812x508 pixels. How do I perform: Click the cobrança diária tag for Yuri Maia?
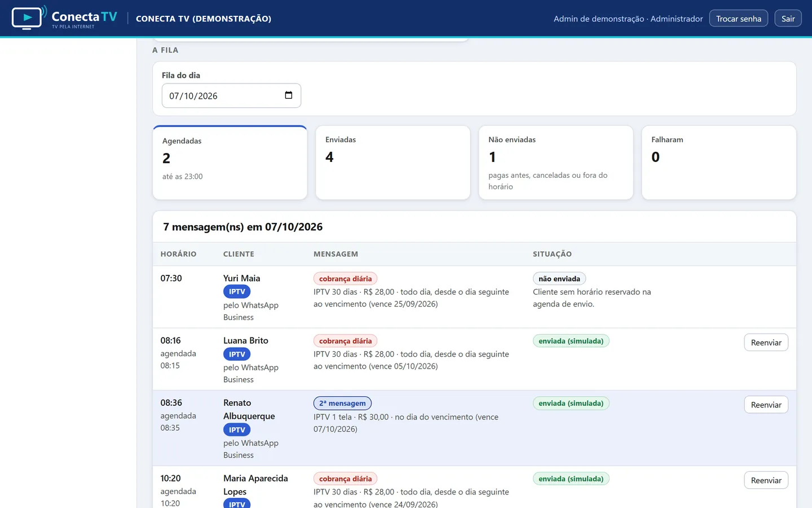(x=345, y=279)
